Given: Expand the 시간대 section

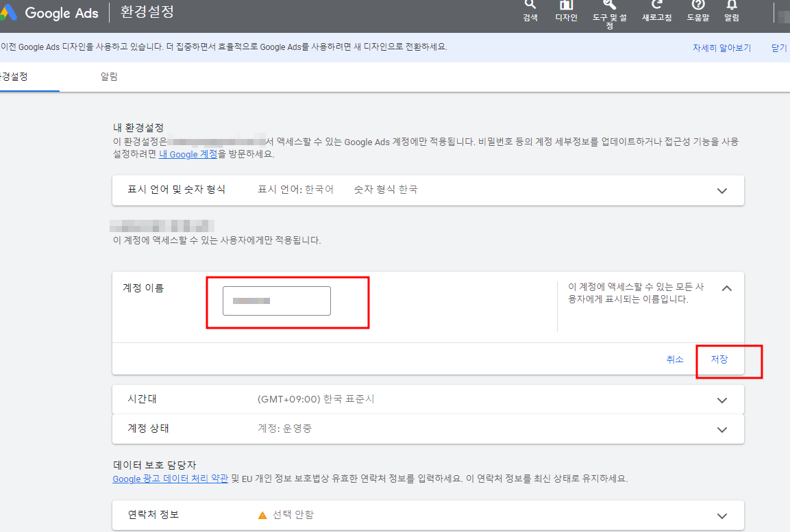Looking at the screenshot, I should click(721, 399).
